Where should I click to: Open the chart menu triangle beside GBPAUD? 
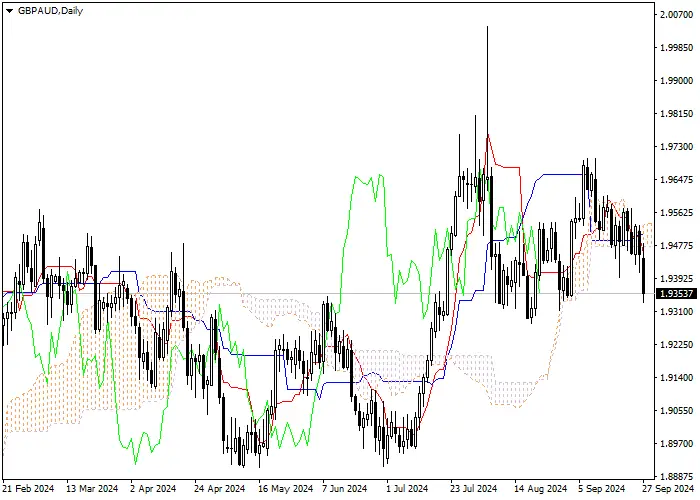click(x=9, y=11)
